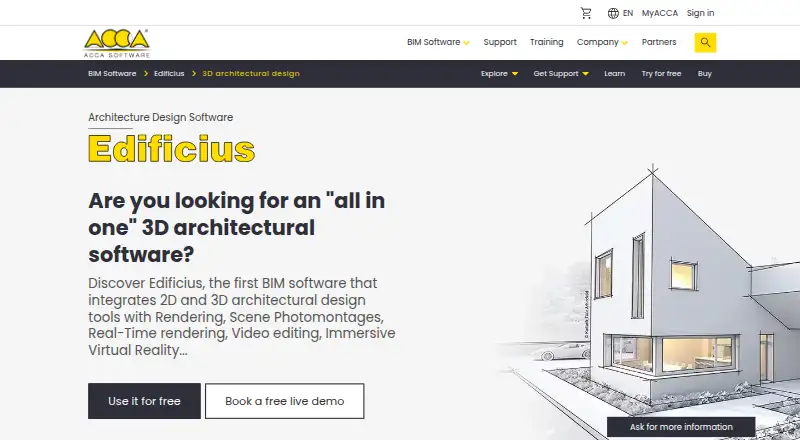Click the Edificius breadcrumb link
Viewport: 800px width, 440px height.
pyautogui.click(x=169, y=74)
